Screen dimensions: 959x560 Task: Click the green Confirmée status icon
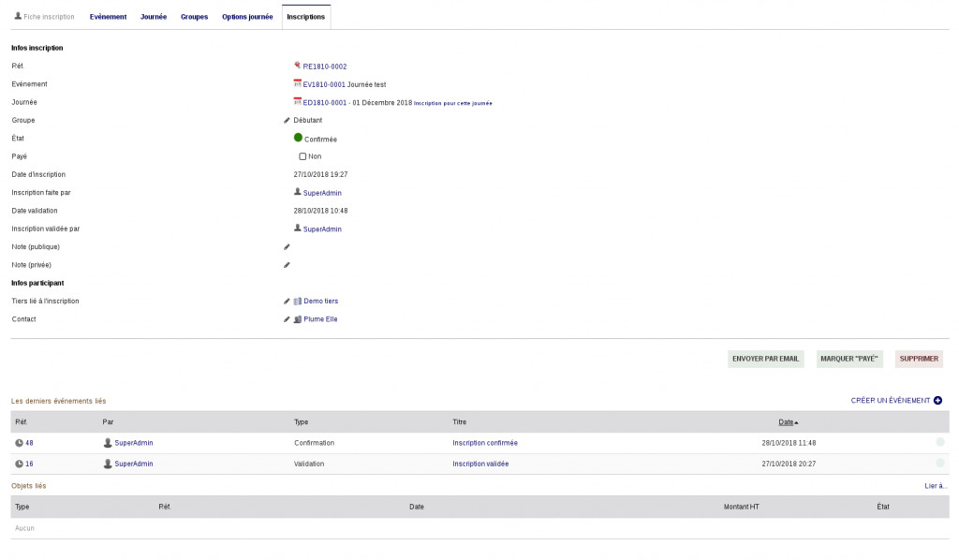pyautogui.click(x=299, y=138)
